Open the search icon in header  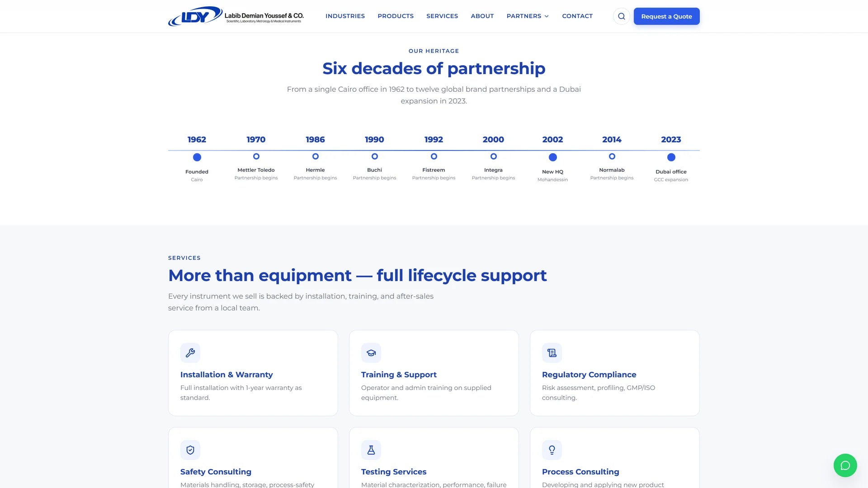[622, 16]
